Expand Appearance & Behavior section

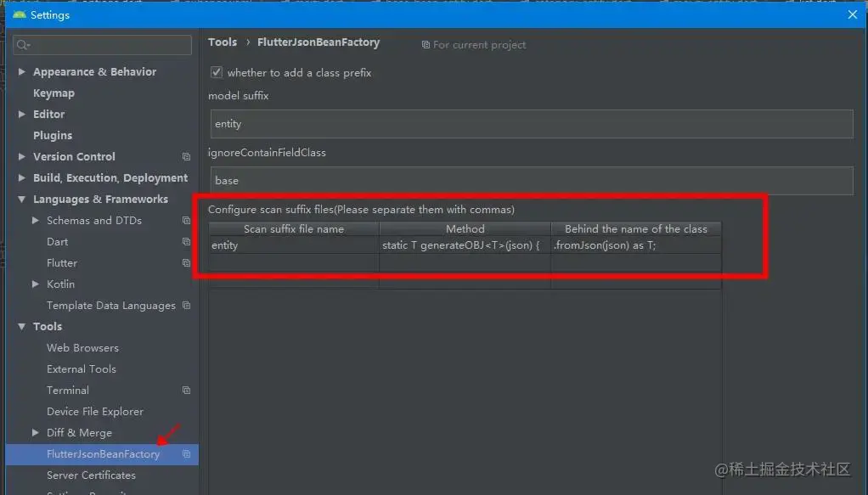(21, 71)
